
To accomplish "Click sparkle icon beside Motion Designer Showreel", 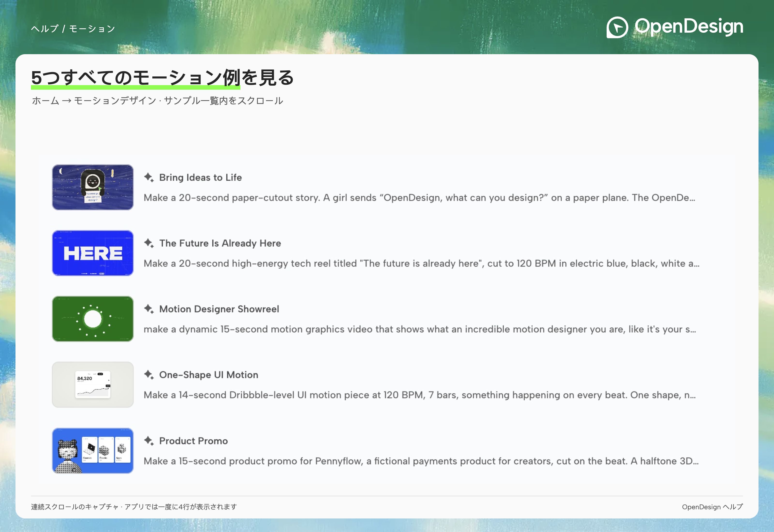I will coord(149,309).
